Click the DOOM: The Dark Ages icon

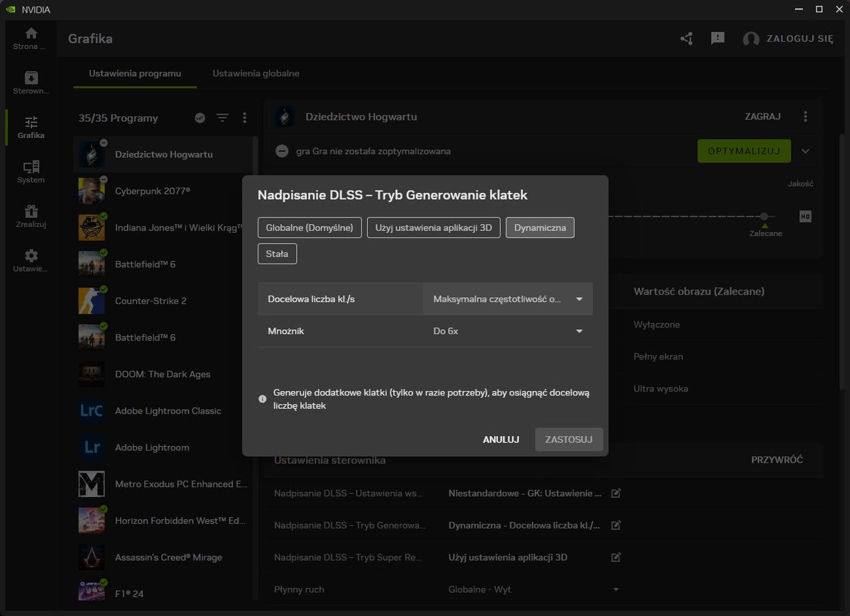(x=92, y=374)
